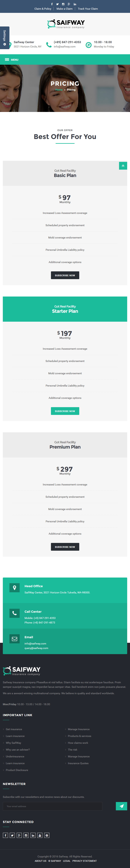Go to Home breadcrumb link
Screen dimensions: 130x868
59,90
